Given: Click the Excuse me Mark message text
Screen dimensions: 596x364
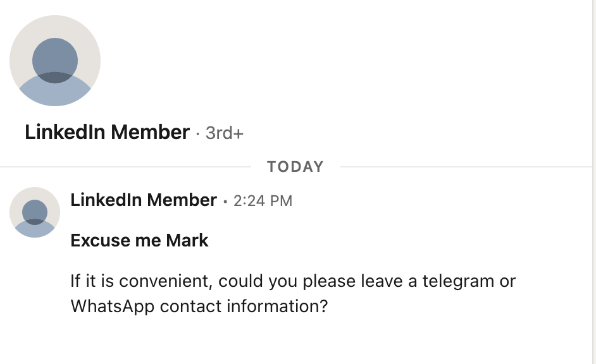Looking at the screenshot, I should pyautogui.click(x=139, y=240).
